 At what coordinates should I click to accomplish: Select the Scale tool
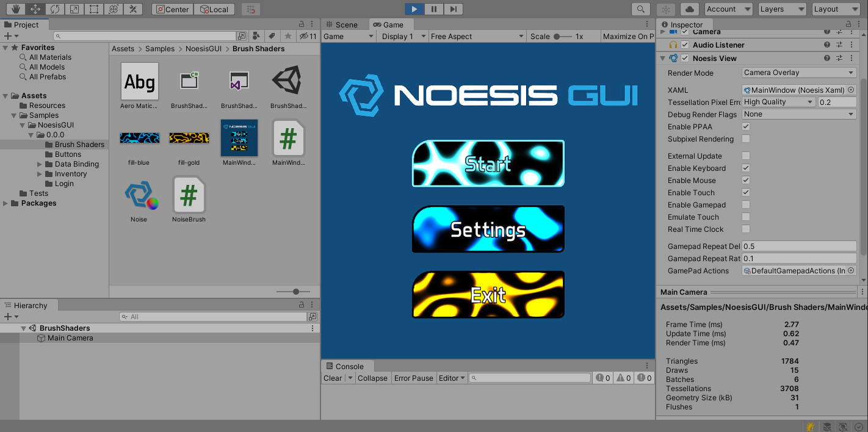coord(73,9)
